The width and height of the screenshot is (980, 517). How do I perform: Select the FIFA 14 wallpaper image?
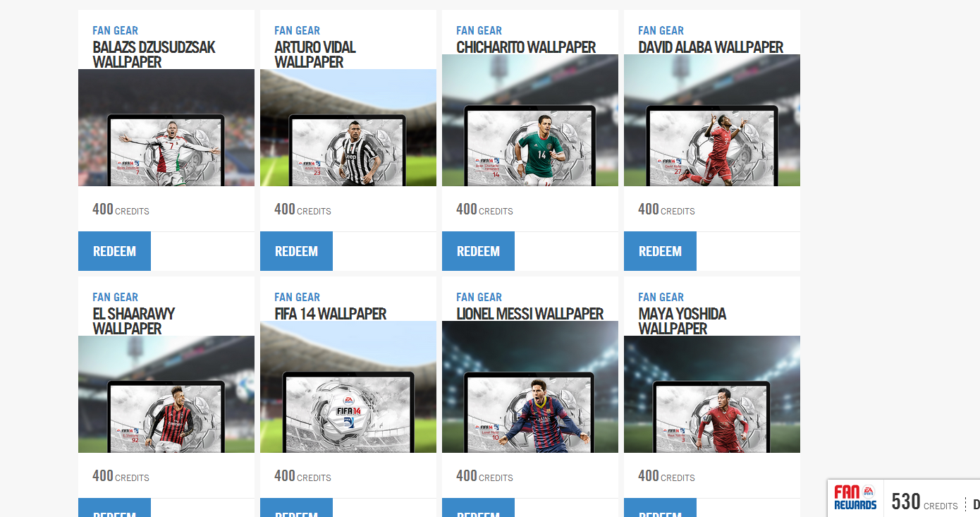pyautogui.click(x=348, y=387)
